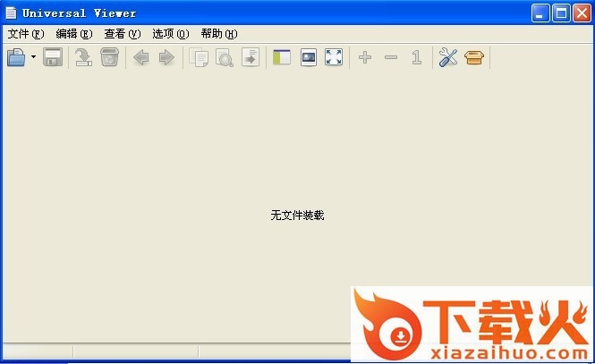The width and height of the screenshot is (595, 364).
Task: Click the go-to page arrow icon
Action: pyautogui.click(x=251, y=57)
